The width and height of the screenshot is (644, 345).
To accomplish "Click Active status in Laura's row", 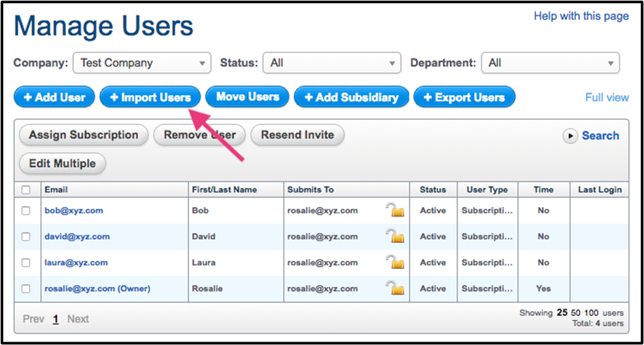I will coord(433,263).
